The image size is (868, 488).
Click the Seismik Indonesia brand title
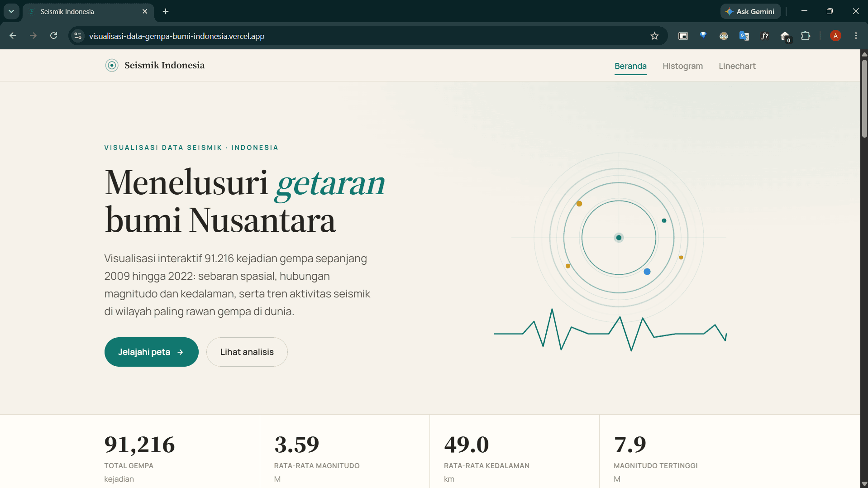[x=164, y=65]
